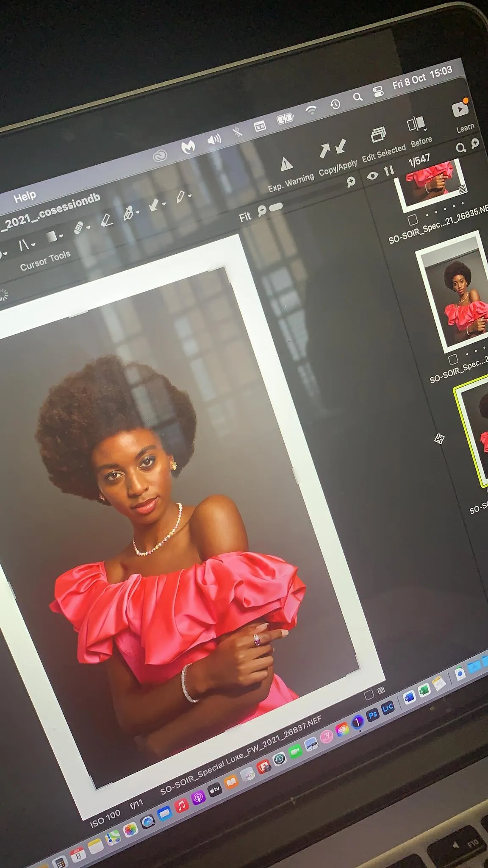Open Creative Cloud in the menu bar

pyautogui.click(x=160, y=156)
